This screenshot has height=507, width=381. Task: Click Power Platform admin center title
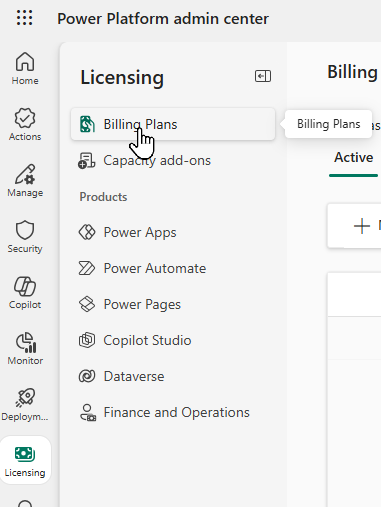pos(163,19)
